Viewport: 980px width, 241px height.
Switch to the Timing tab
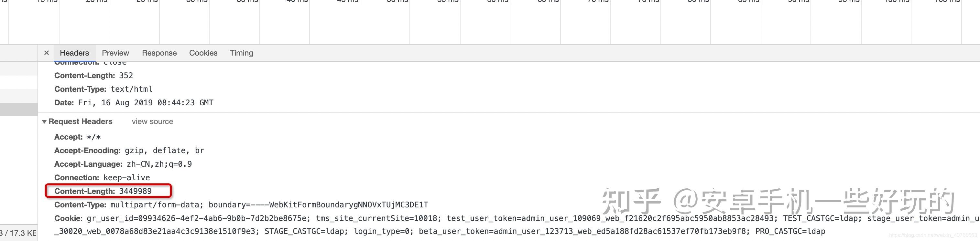click(x=241, y=53)
